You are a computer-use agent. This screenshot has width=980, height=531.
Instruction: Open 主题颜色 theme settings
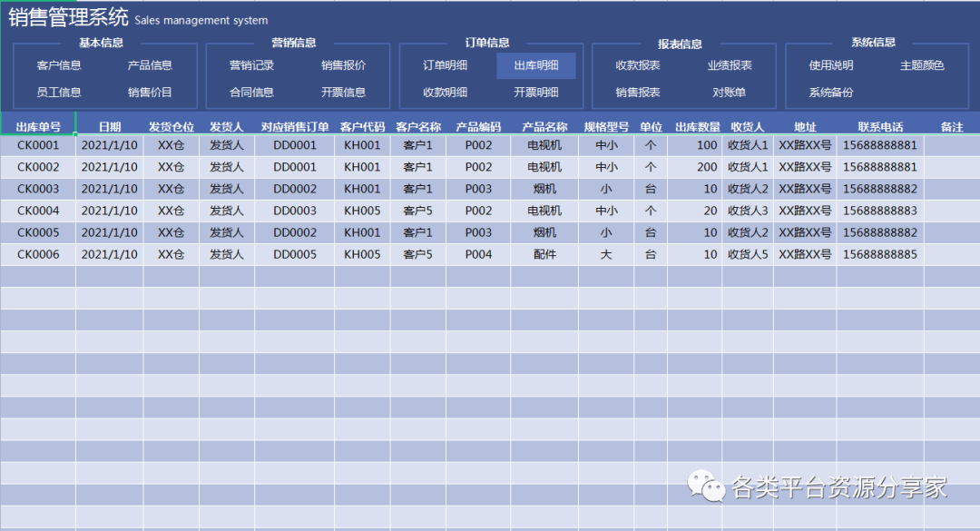922,65
